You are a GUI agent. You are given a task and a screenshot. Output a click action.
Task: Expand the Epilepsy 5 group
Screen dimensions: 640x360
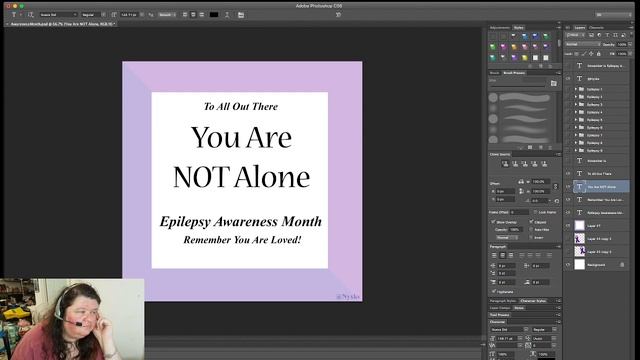tap(576, 120)
